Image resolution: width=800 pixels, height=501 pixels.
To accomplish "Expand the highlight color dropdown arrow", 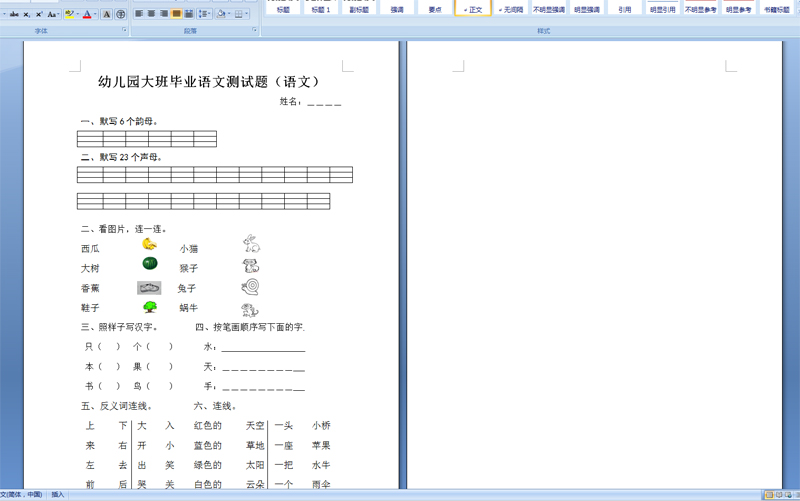I will [x=78, y=14].
